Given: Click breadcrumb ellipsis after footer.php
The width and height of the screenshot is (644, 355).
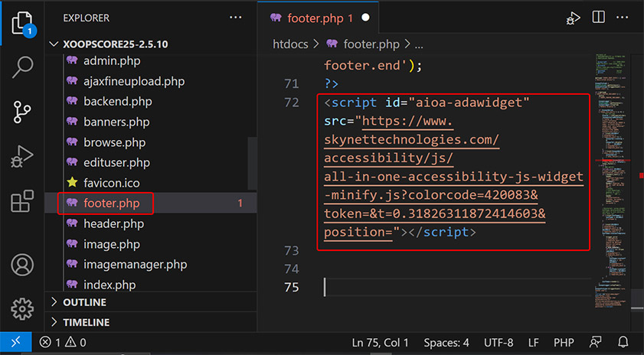Looking at the screenshot, I should pos(419,45).
